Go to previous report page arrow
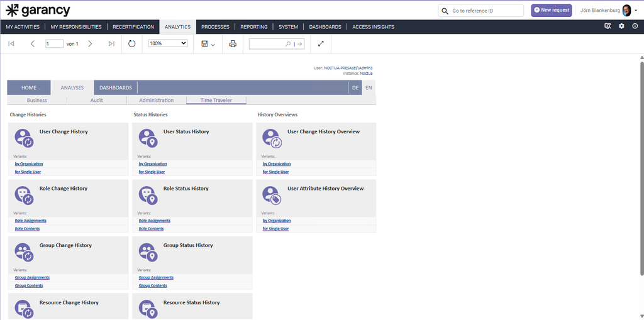 point(33,43)
